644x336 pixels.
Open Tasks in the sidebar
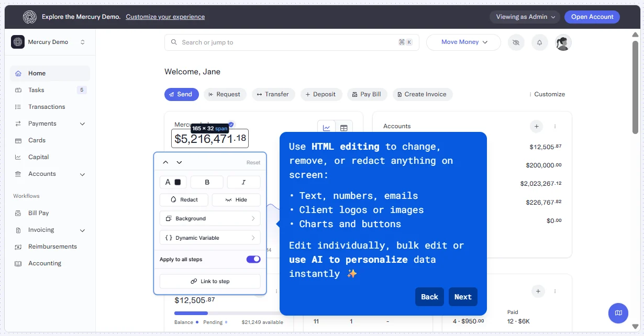(50, 90)
